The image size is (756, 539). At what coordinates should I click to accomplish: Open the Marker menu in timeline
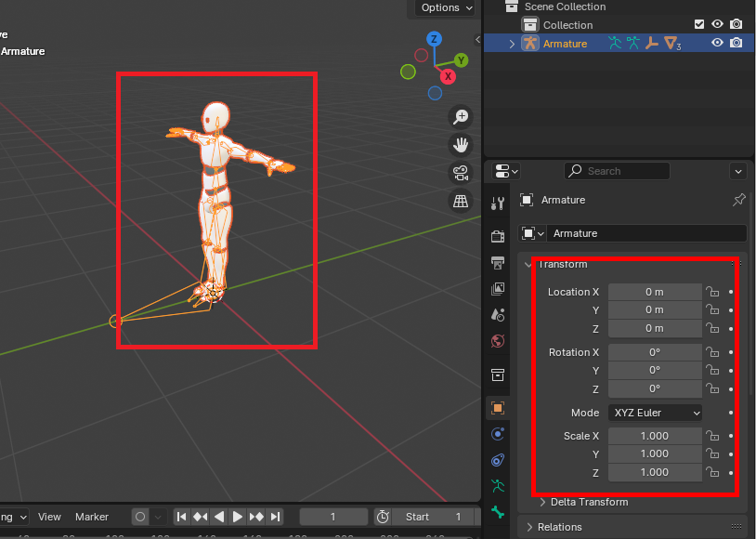tap(92, 517)
